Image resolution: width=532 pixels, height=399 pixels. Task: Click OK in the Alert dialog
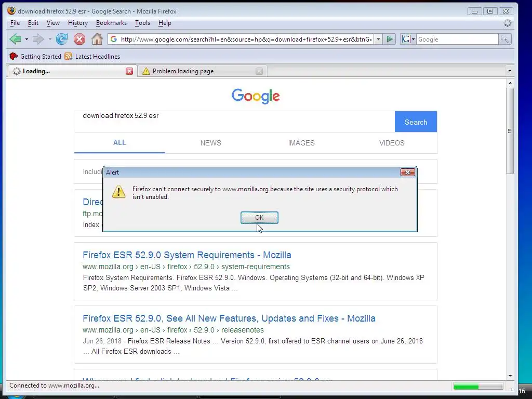pos(259,218)
